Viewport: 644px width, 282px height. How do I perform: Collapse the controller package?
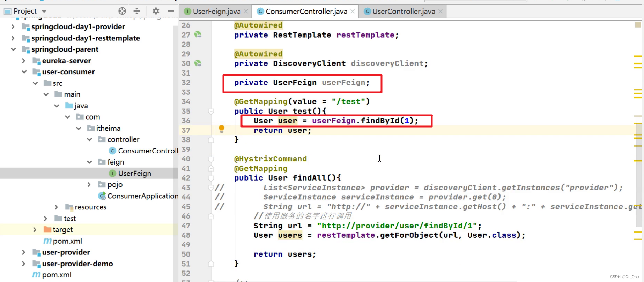[x=89, y=139]
